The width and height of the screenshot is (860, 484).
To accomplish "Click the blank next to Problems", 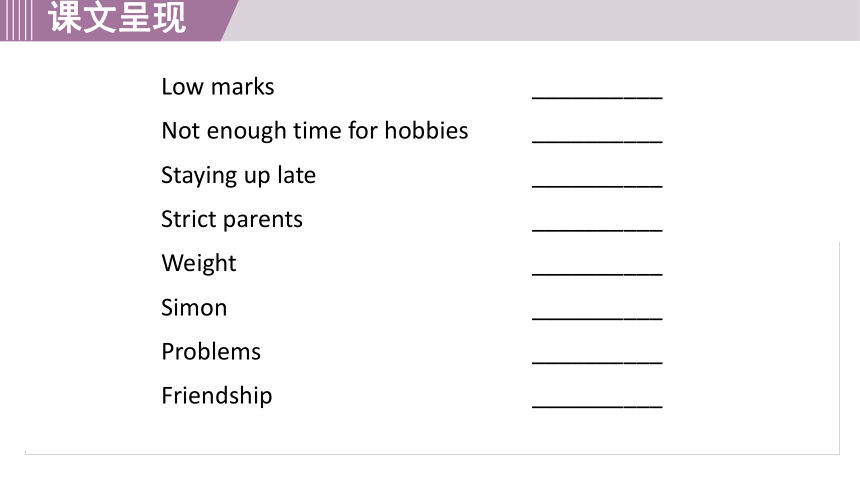I will [597, 355].
